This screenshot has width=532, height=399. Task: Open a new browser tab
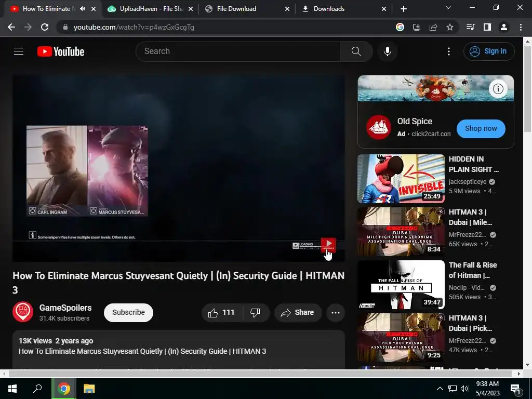pyautogui.click(x=403, y=9)
